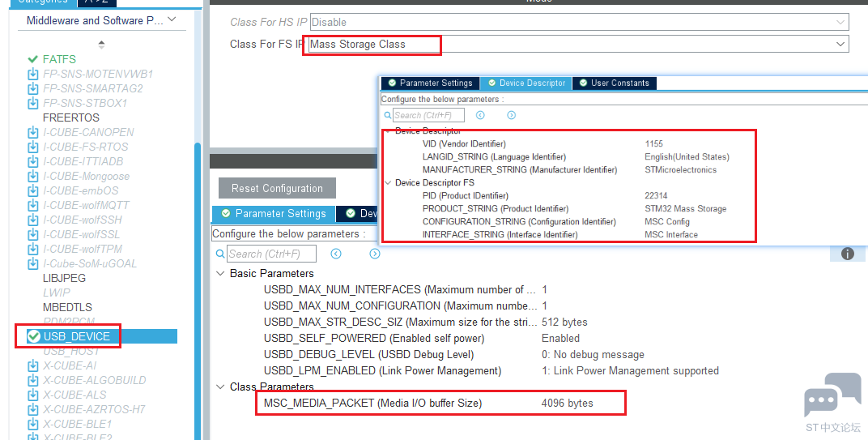Open the Class For FS IP dropdown
Viewport: 868px width, 440px height.
tap(840, 44)
